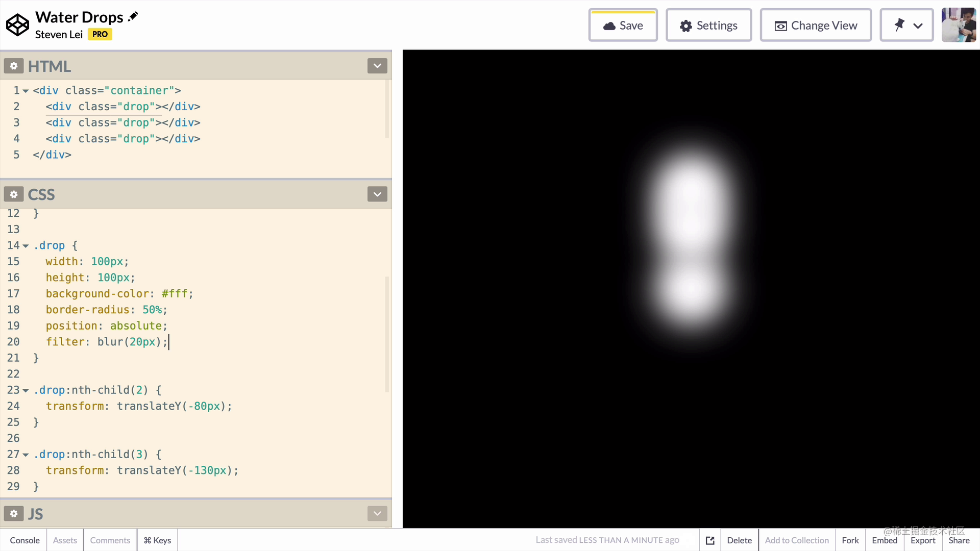This screenshot has height=551, width=980.
Task: Collapse the container div fold arrow
Action: tap(26, 91)
